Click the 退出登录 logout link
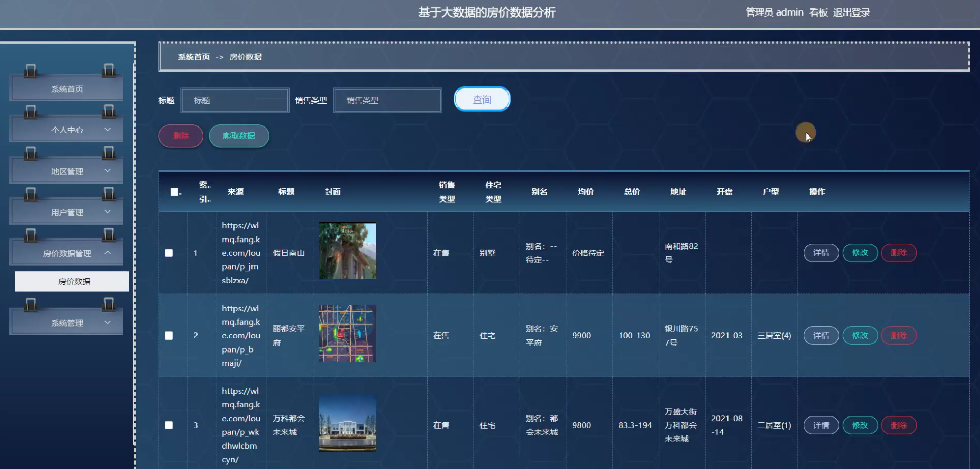Screen dimensions: 980x469 851,12
